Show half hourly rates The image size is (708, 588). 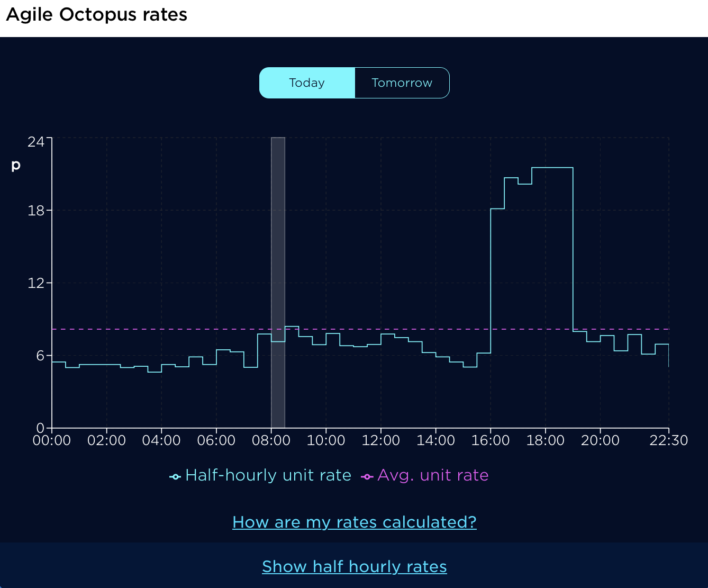[354, 566]
